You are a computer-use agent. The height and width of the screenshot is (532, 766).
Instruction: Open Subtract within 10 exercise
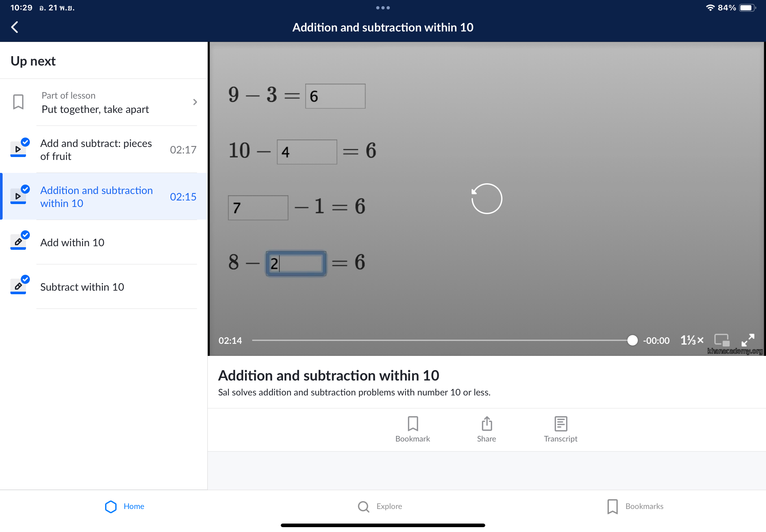click(x=82, y=287)
